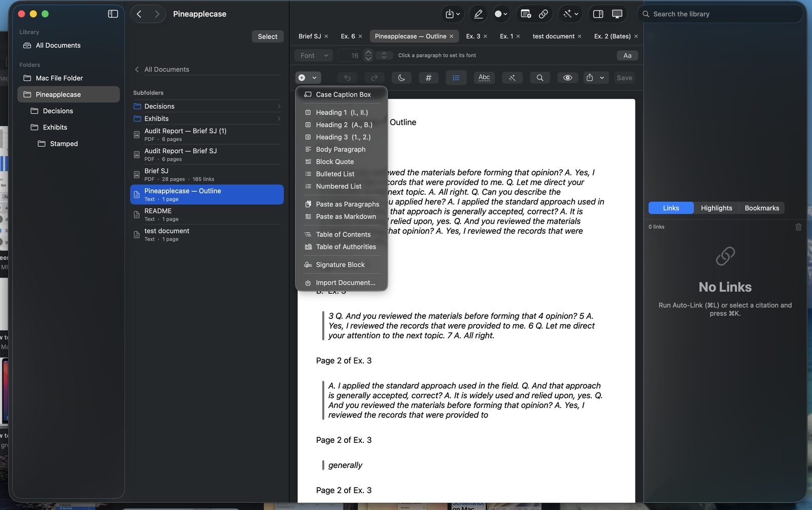Image resolution: width=812 pixels, height=510 pixels.
Task: Open the Font dropdown
Action: [x=314, y=55]
